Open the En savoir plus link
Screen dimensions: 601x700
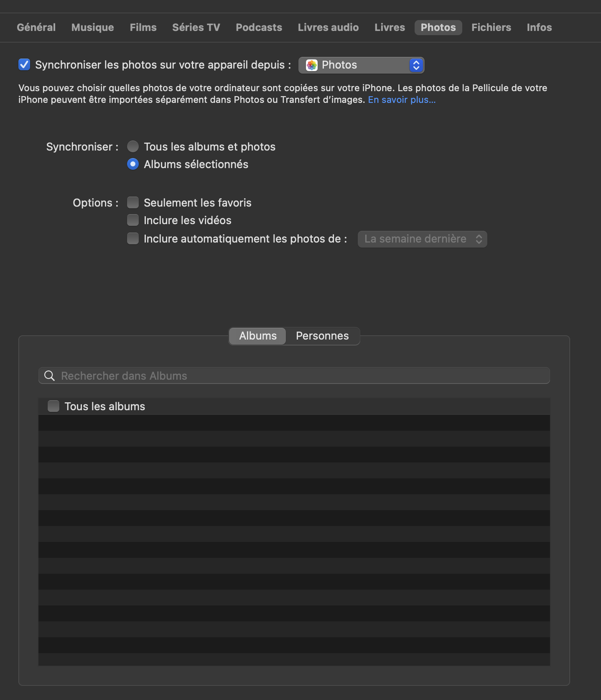(x=402, y=100)
